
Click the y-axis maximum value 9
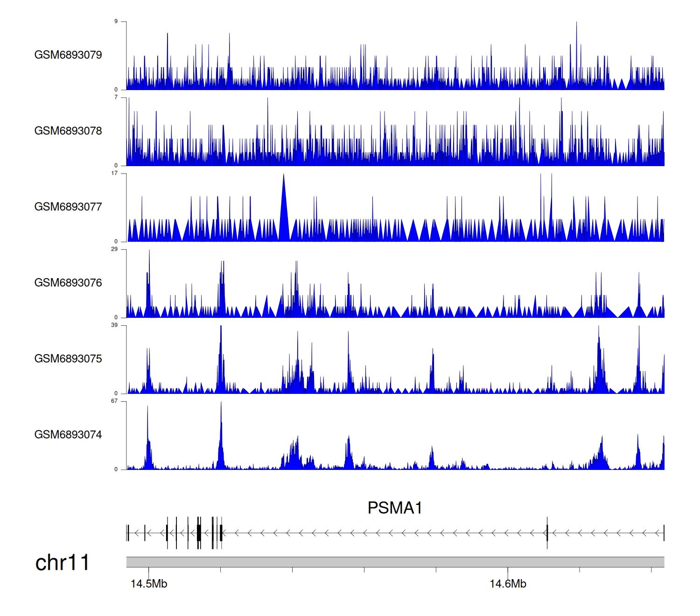[x=116, y=21]
